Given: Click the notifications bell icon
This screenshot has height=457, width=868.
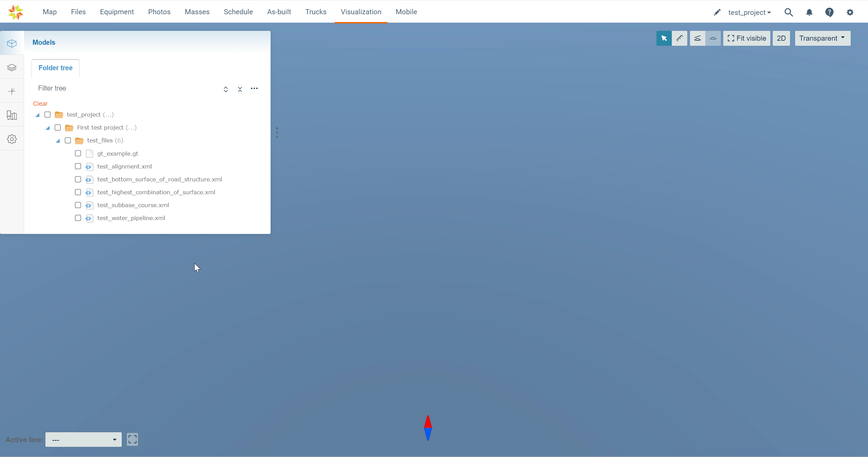Looking at the screenshot, I should pos(809,13).
